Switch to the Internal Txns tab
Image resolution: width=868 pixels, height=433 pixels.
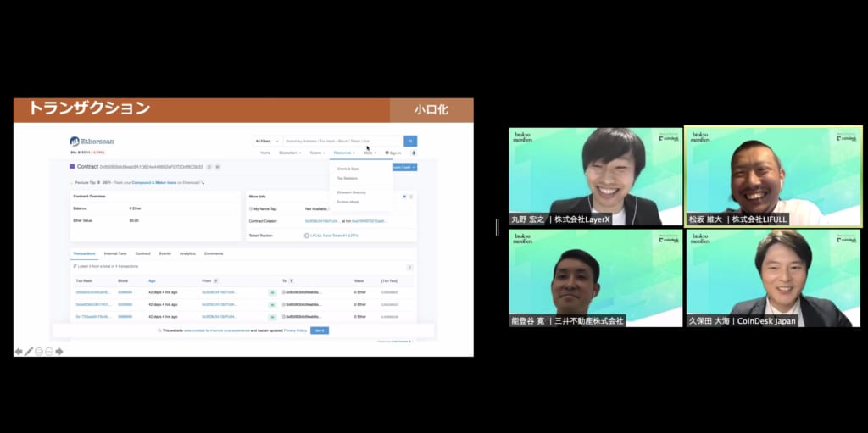(115, 253)
